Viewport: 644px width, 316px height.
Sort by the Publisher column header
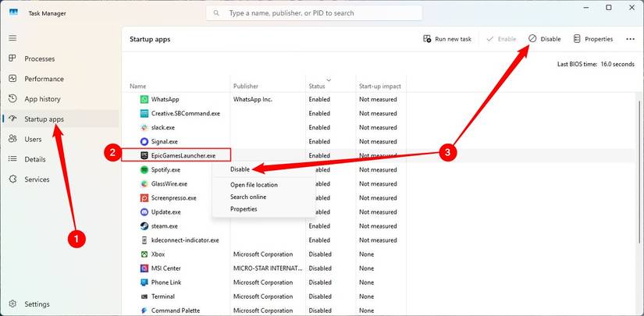pos(246,86)
